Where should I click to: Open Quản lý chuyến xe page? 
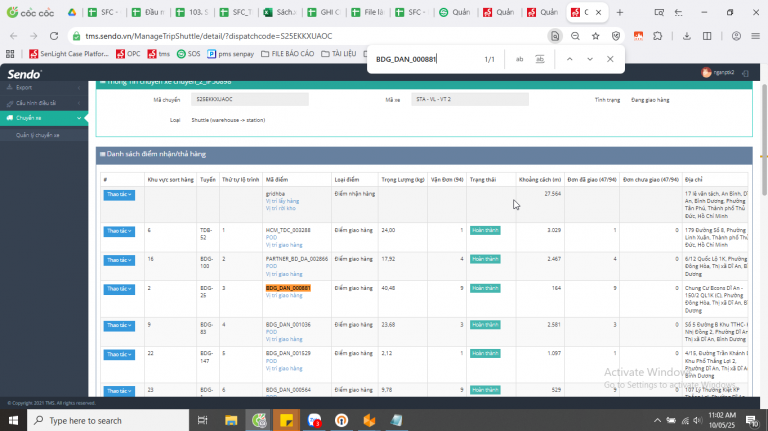[38, 135]
